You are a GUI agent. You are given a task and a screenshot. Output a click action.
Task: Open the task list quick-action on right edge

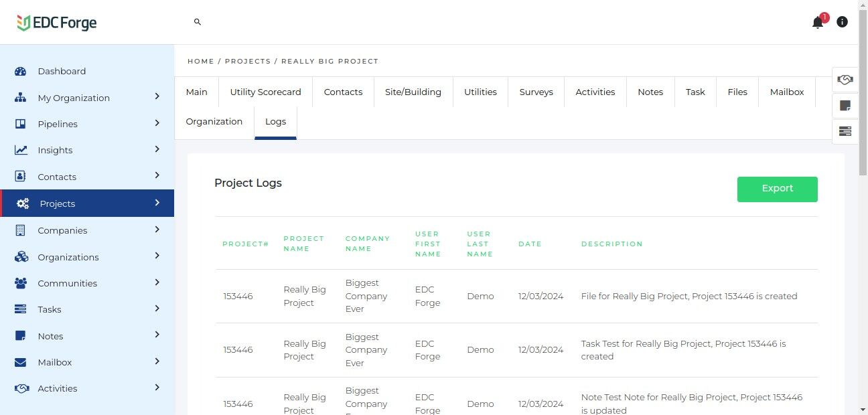(x=845, y=131)
